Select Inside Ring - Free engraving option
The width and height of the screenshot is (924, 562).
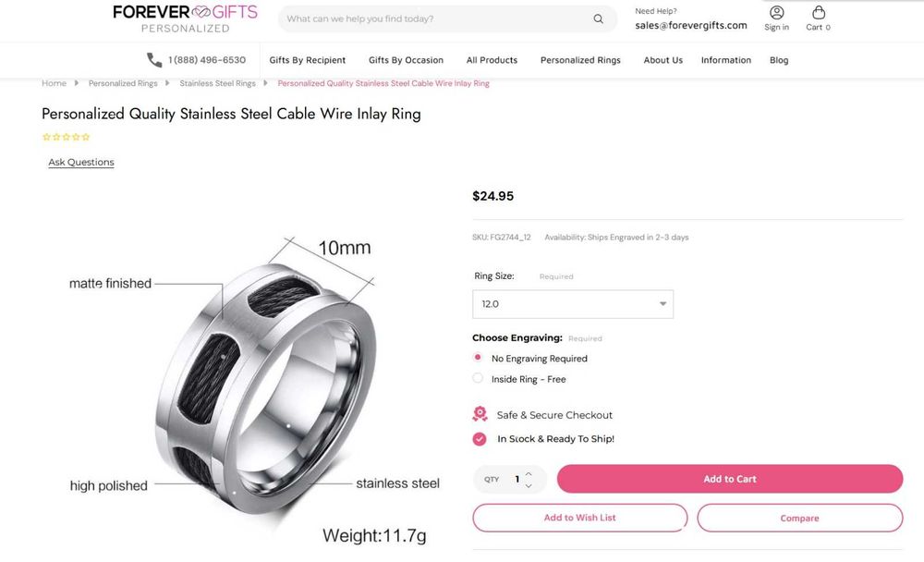point(478,378)
